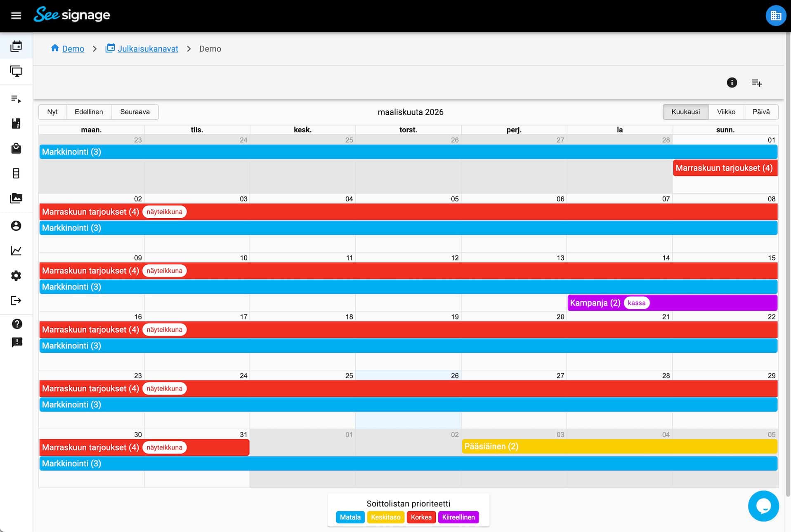Click the screens monitor icon in sidebar
Screen dimensions: 791x532
pyautogui.click(x=16, y=71)
